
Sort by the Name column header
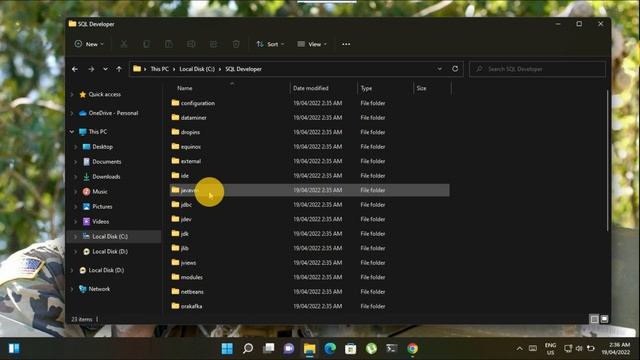(185, 88)
